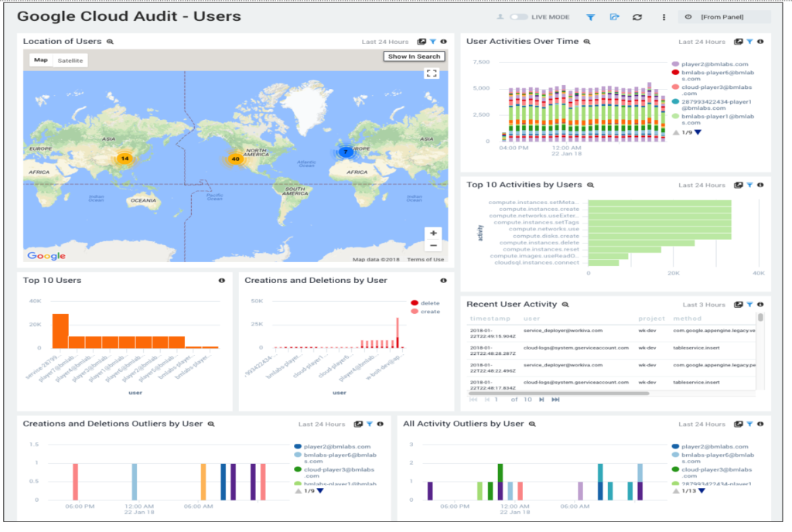The width and height of the screenshot is (792, 532).
Task: Toggle the Live Mode switch
Action: (518, 17)
